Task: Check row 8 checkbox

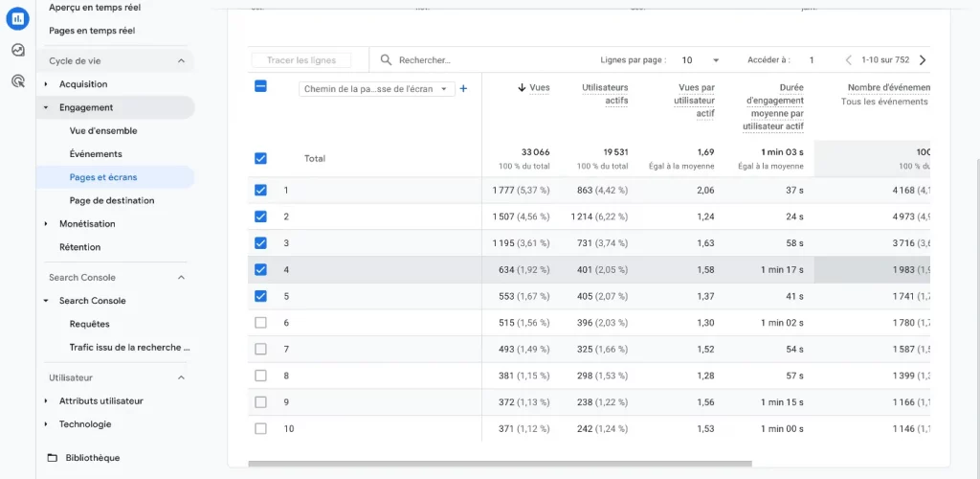Action: tap(260, 376)
